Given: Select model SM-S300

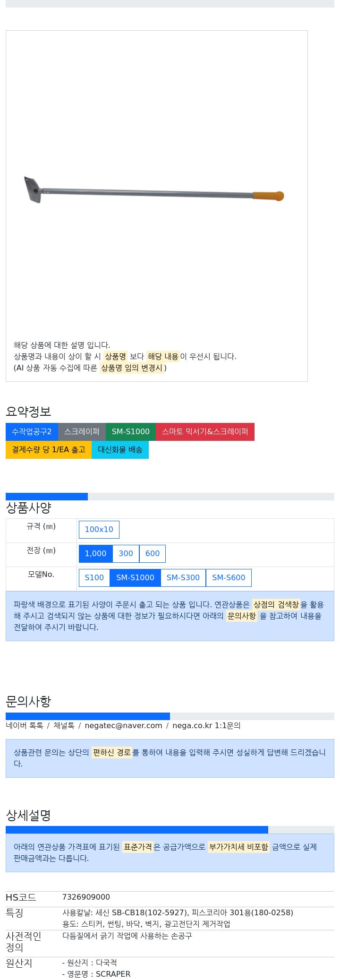Looking at the screenshot, I should (x=183, y=578).
